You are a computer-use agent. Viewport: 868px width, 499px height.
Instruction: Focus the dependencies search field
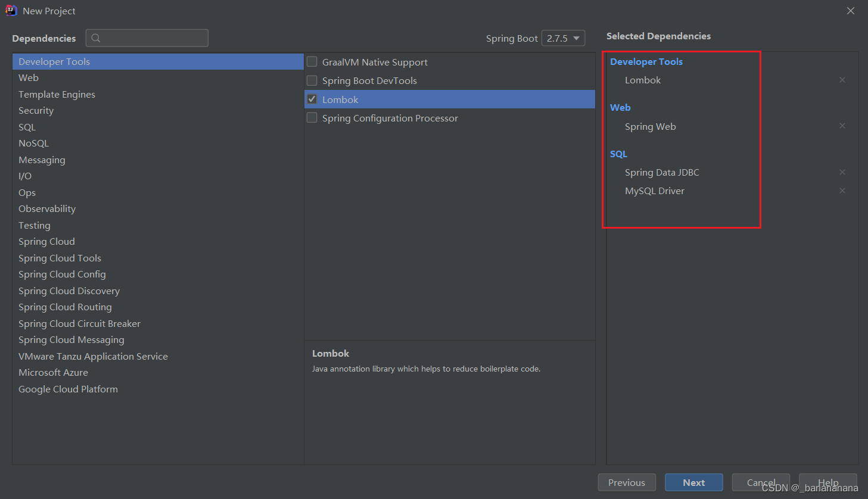pos(147,38)
